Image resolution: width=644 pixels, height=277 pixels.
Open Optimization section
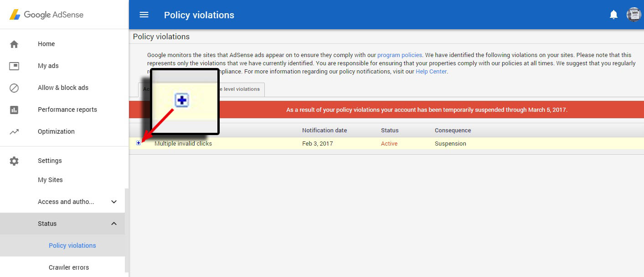[x=56, y=131]
